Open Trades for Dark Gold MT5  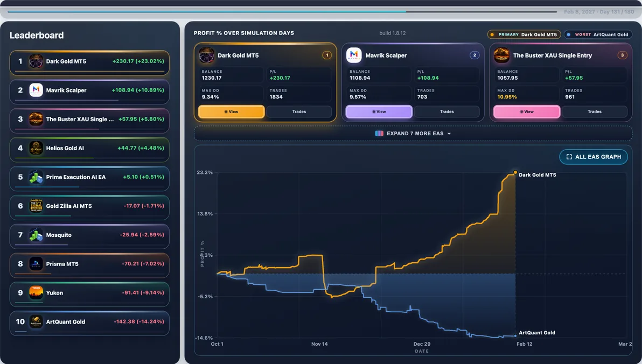click(299, 112)
